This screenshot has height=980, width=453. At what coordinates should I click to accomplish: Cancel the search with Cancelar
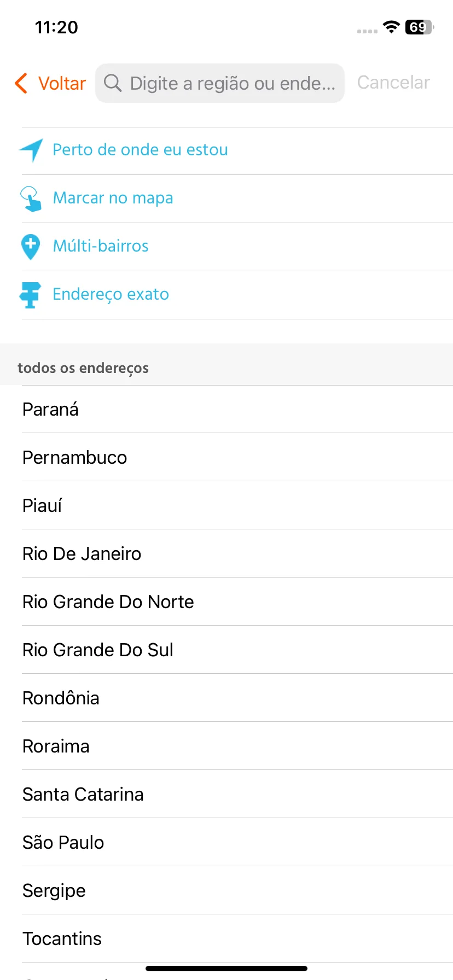coord(393,83)
